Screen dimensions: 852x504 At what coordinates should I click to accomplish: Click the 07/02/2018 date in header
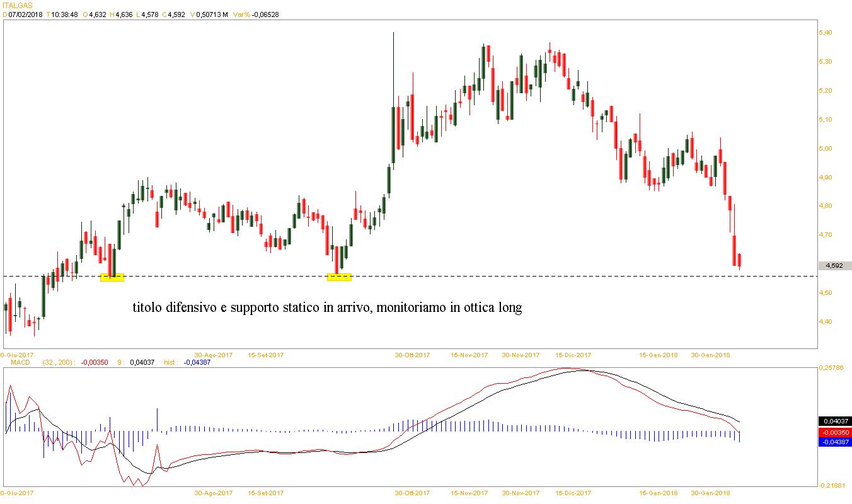pyautogui.click(x=25, y=14)
